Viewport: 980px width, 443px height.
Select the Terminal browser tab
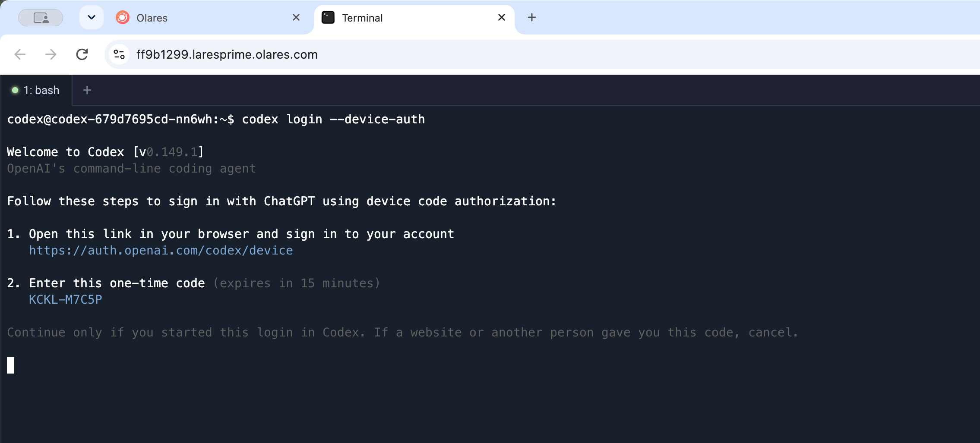[x=414, y=18]
